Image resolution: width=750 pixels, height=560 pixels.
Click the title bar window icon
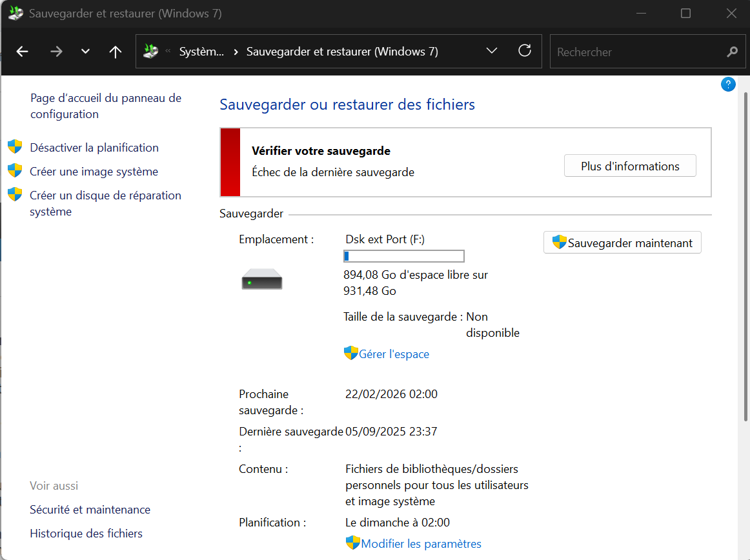(15, 13)
